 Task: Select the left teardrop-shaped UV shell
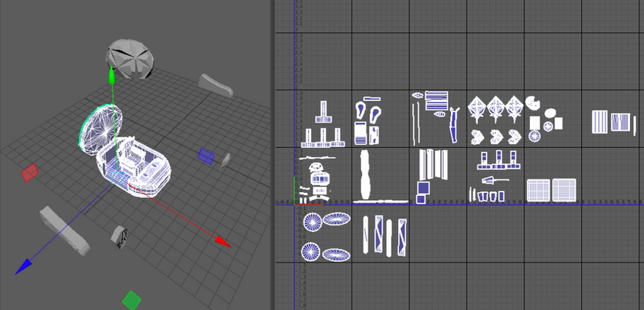(361, 112)
